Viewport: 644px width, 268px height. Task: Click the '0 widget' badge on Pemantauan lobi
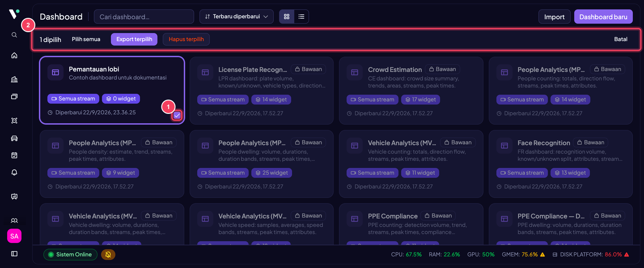[x=121, y=99]
